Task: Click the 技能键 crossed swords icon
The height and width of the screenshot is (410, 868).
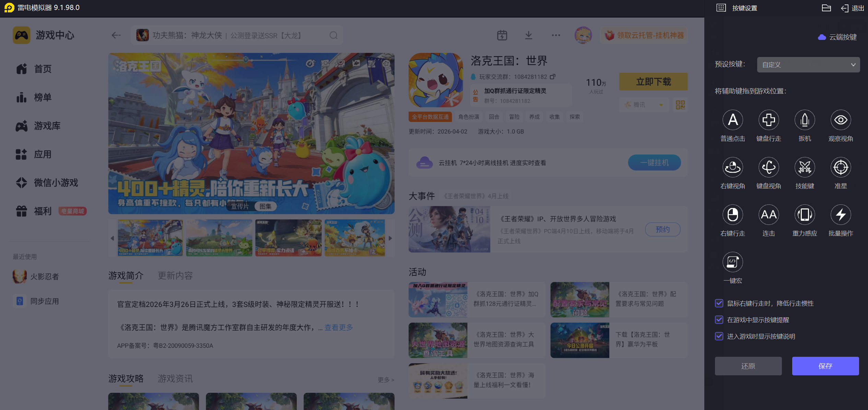Action: 805,167
